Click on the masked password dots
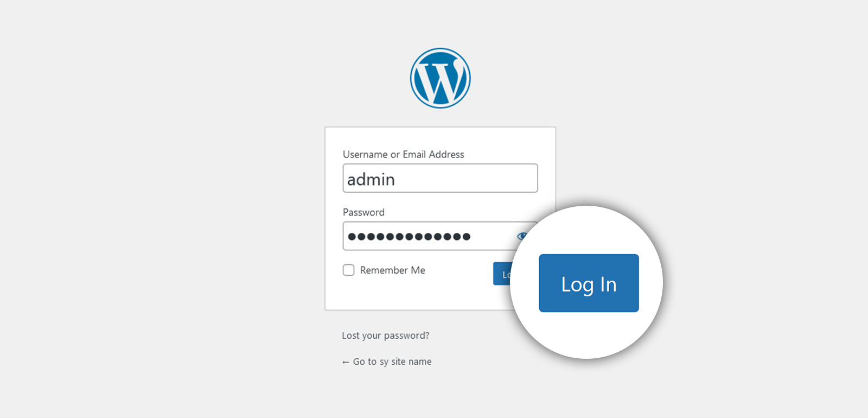 click(x=409, y=236)
